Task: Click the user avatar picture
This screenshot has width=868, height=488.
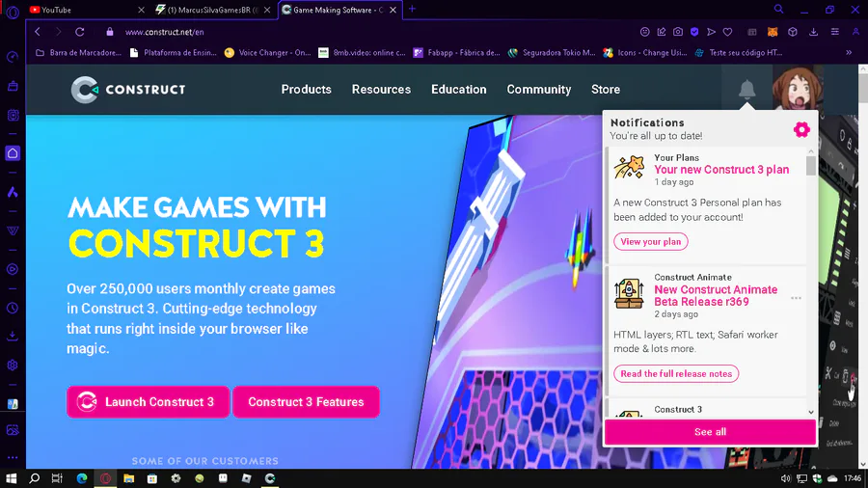Action: pyautogui.click(x=797, y=89)
